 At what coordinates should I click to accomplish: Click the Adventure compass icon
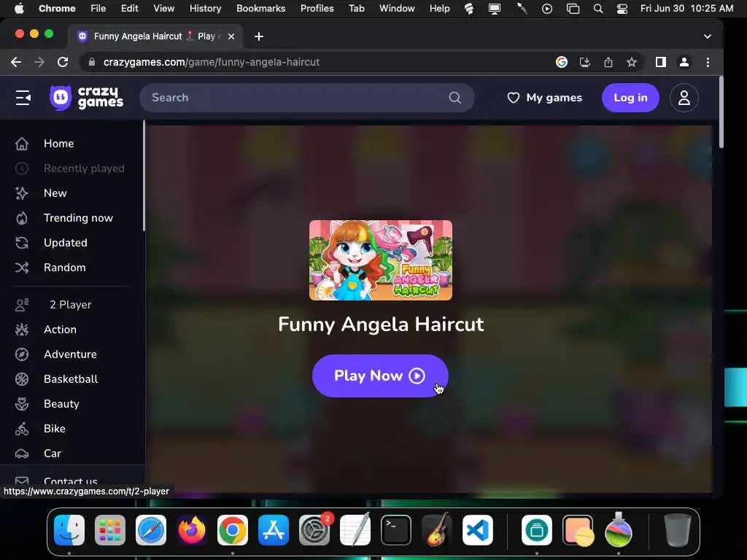tap(22, 354)
